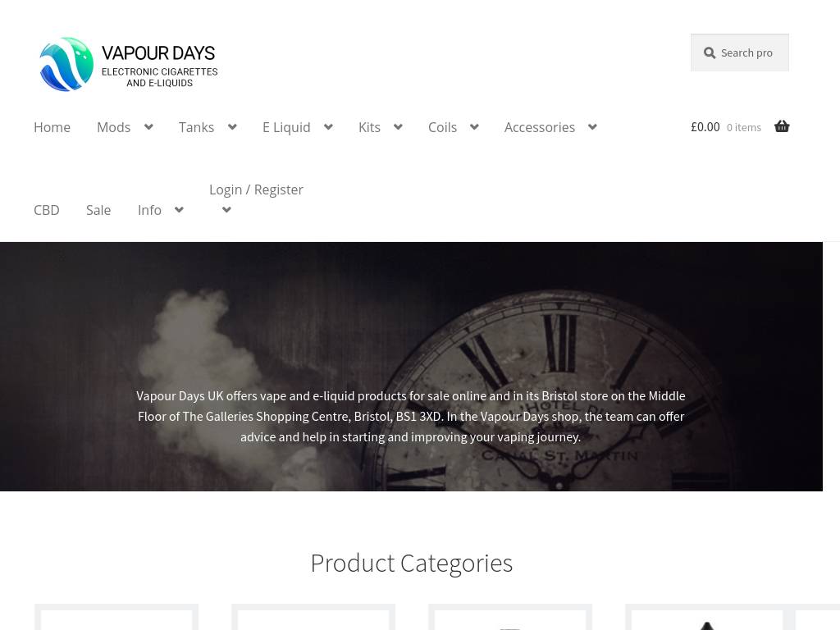The image size is (840, 630).
Task: Expand the Tanks dropdown arrow
Action: coord(232,127)
